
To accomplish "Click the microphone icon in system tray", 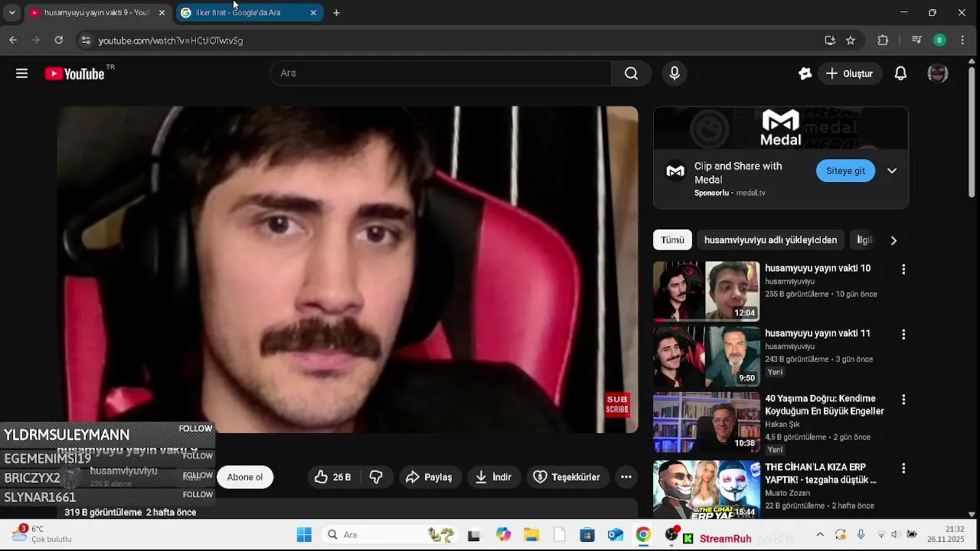I will pos(861,535).
